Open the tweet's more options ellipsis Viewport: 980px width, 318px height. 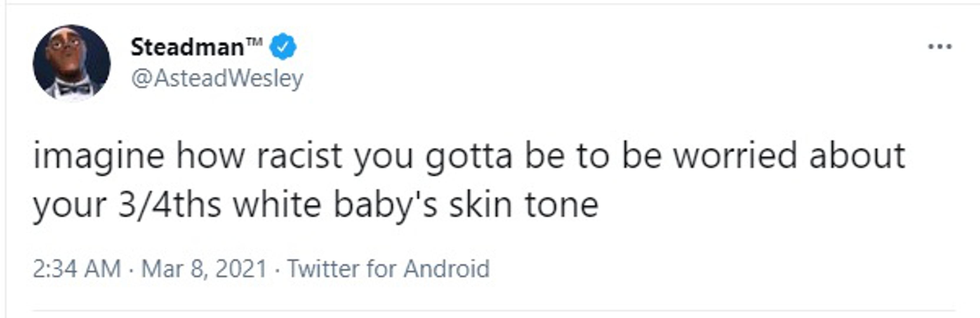940,47
